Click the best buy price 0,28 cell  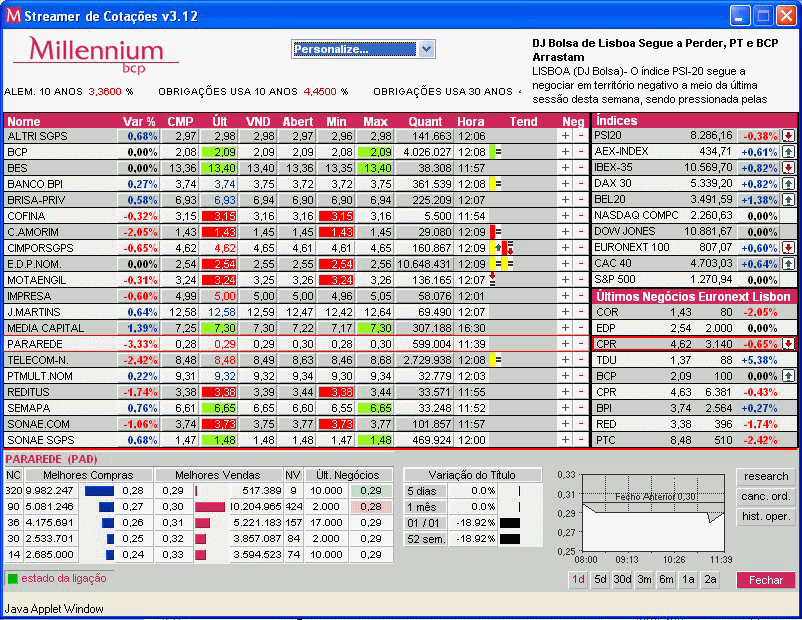tap(132, 491)
